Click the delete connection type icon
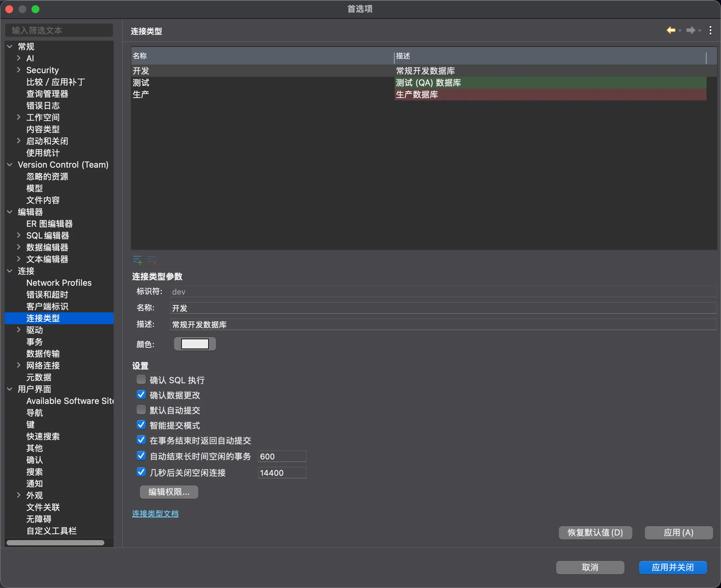 tap(152, 261)
